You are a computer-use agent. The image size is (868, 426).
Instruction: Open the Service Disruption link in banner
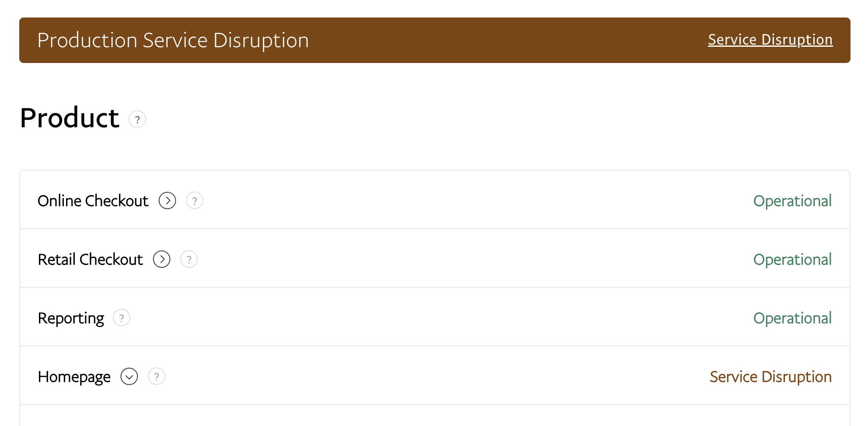pos(770,40)
